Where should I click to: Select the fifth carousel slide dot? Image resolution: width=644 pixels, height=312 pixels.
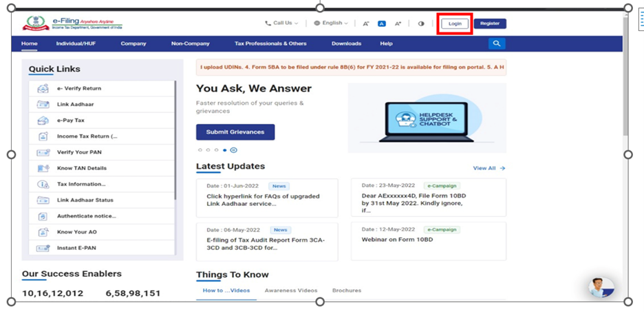point(233,149)
